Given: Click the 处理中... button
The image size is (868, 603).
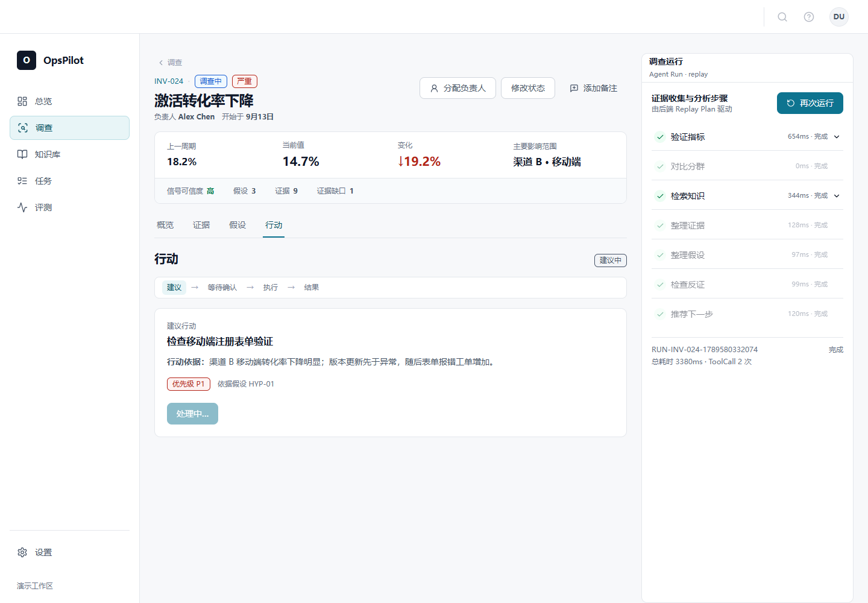Looking at the screenshot, I should (x=192, y=414).
